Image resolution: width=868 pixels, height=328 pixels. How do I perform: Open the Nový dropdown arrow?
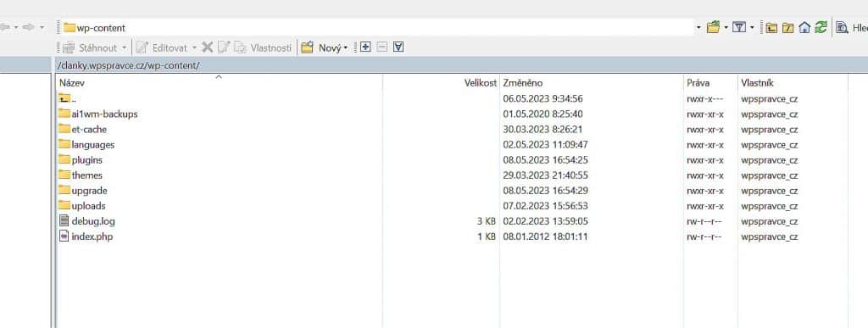click(x=346, y=48)
